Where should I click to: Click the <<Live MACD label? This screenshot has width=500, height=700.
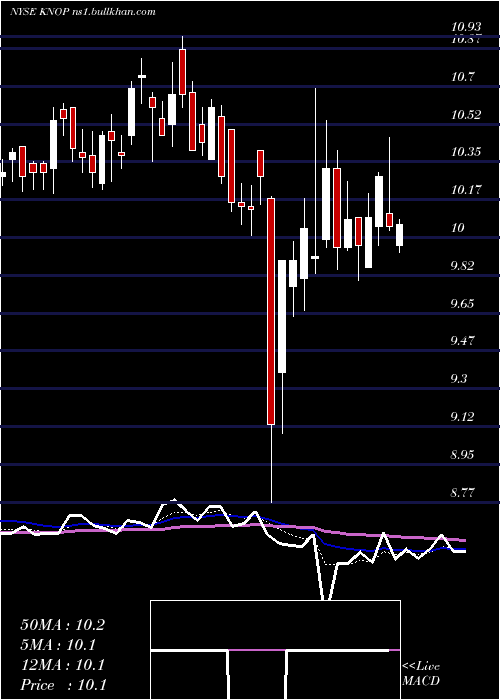pyautogui.click(x=421, y=673)
